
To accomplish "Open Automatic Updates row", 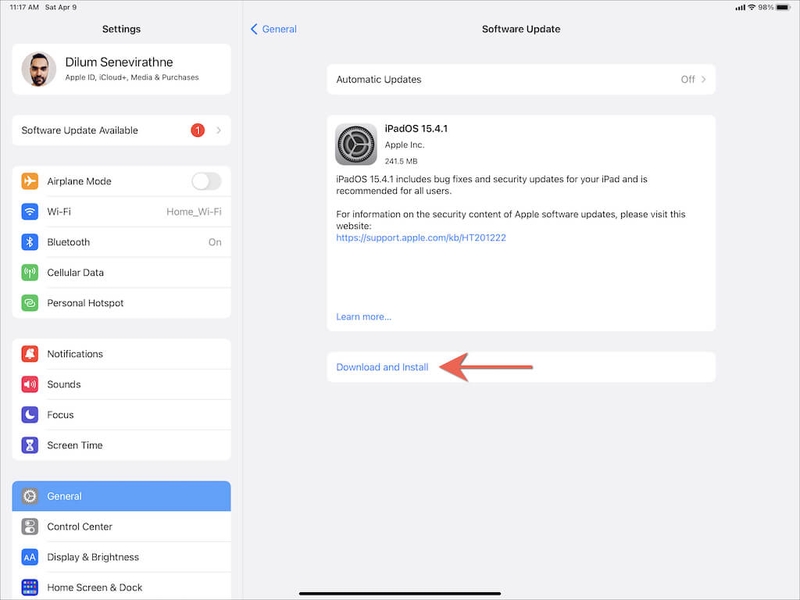I will click(521, 80).
